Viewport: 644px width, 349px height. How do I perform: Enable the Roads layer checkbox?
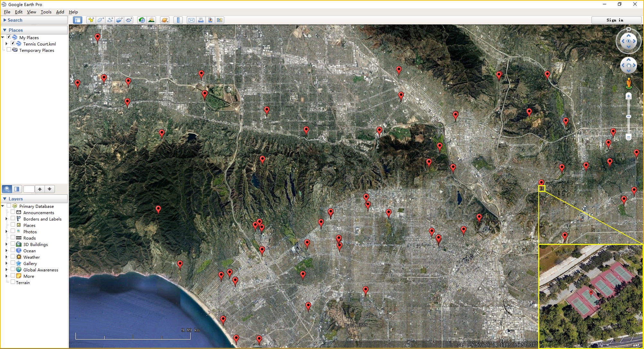tap(13, 237)
